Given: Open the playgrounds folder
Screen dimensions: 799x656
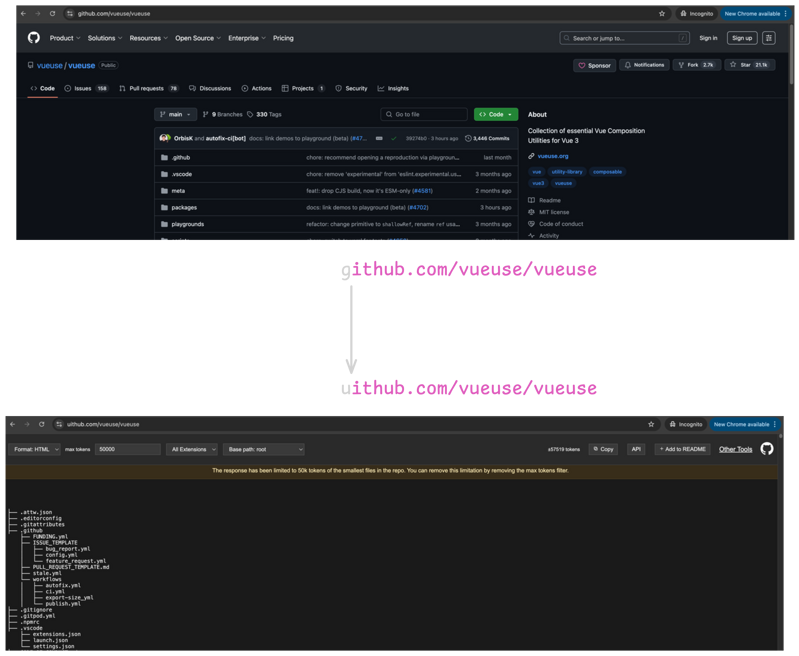Looking at the screenshot, I should (188, 224).
